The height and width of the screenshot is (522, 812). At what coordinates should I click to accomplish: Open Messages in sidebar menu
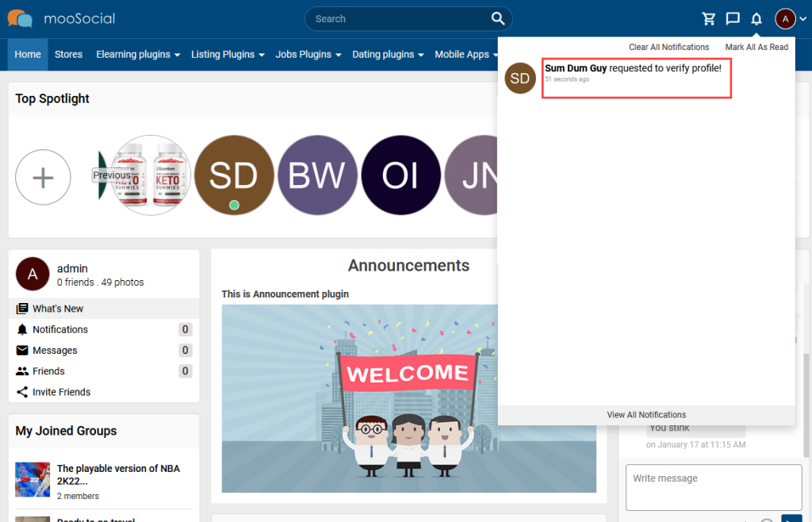pyautogui.click(x=104, y=350)
